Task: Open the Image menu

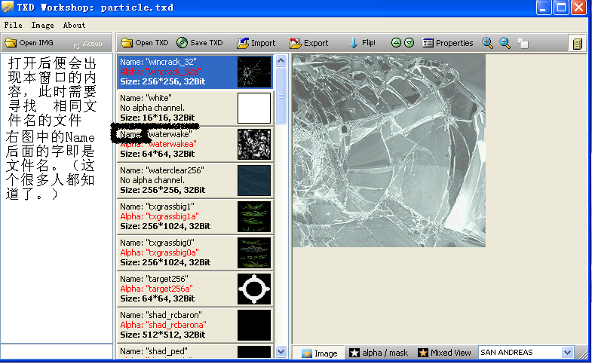Action: (42, 25)
